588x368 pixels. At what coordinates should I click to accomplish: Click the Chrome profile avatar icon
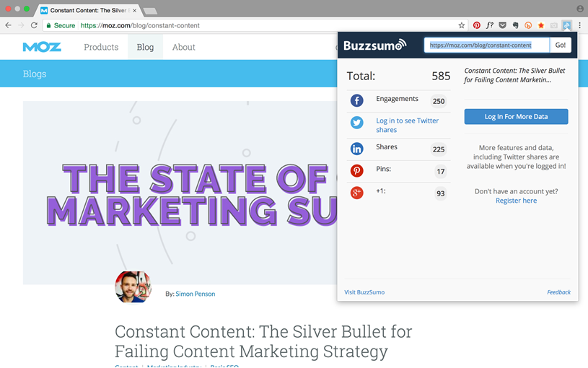(580, 9)
